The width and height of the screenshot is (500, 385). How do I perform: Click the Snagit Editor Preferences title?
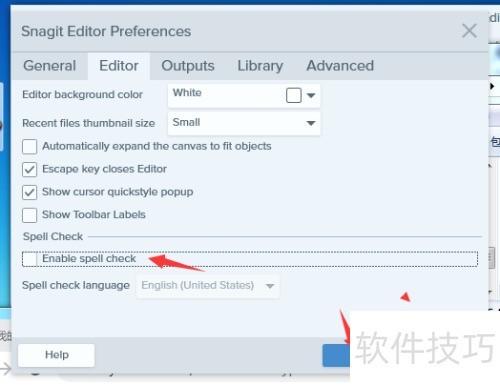[106, 32]
